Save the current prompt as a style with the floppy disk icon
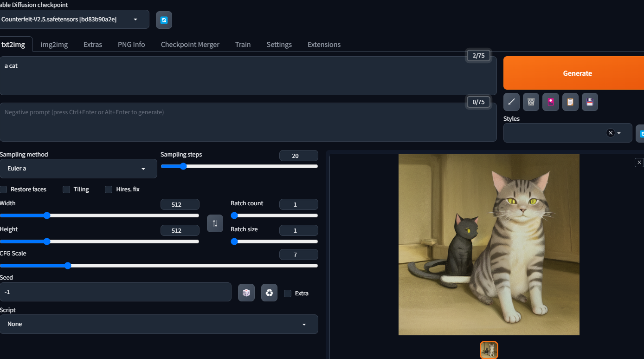The width and height of the screenshot is (644, 359). point(590,102)
